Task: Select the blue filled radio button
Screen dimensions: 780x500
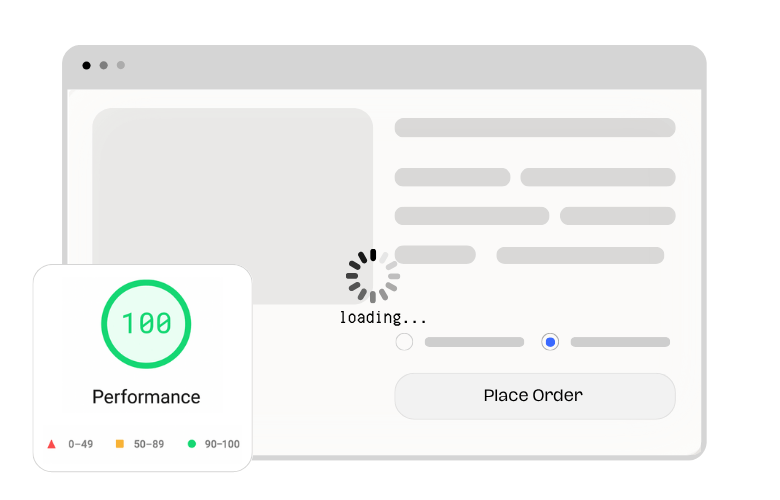Action: click(x=550, y=342)
